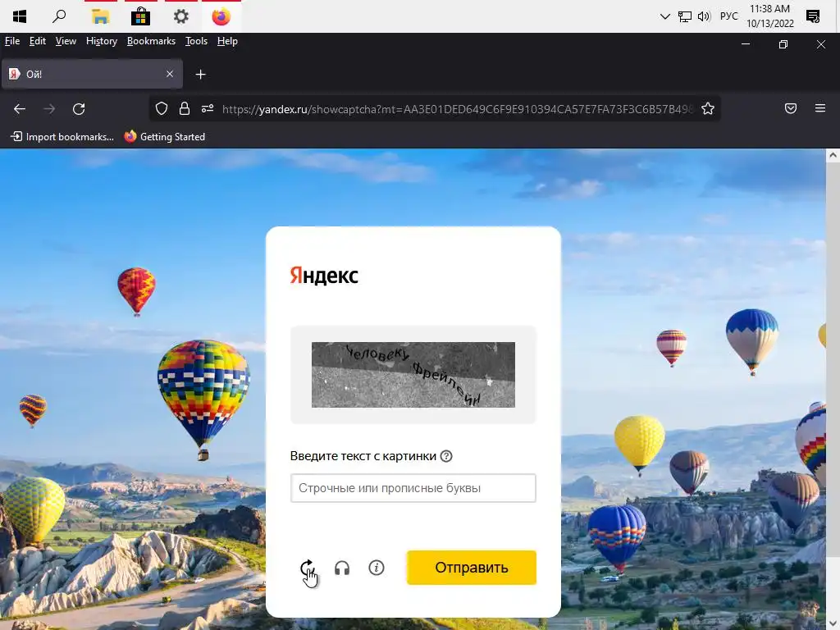This screenshot has width=840, height=630.
Task: Open captcha info icon next to headphones
Action: 376,568
